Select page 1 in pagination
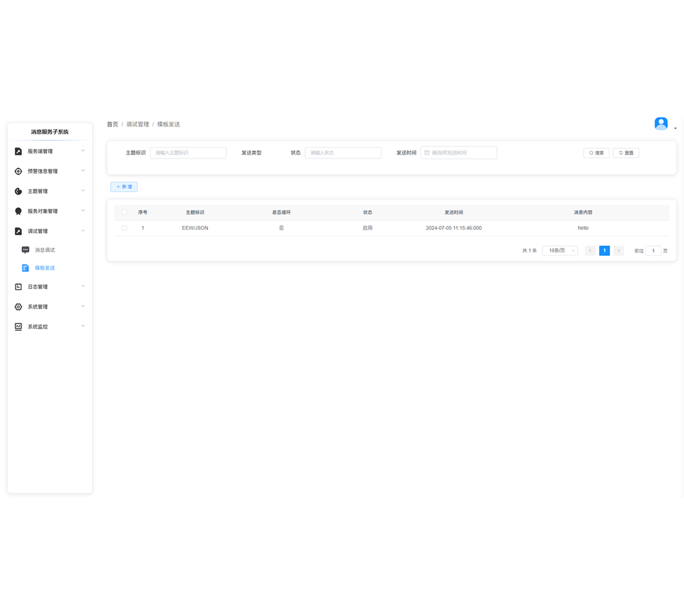 pos(604,251)
